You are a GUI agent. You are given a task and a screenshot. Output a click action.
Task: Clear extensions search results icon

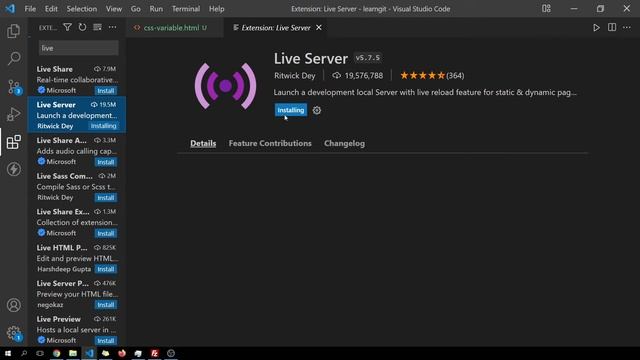point(97,27)
